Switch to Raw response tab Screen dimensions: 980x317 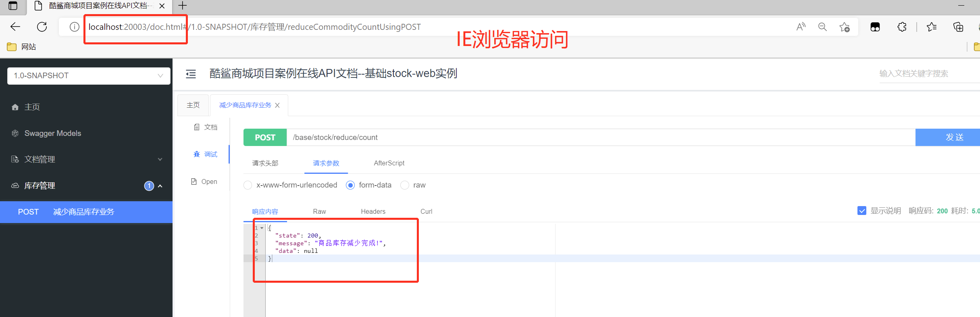pos(319,211)
